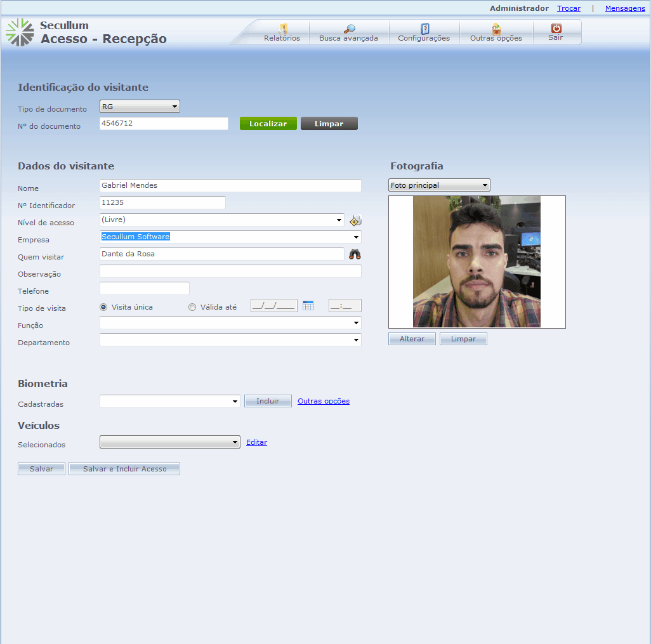Expand the Empresa dropdown list
Viewport: 651px width, 644px height.
[x=356, y=237]
